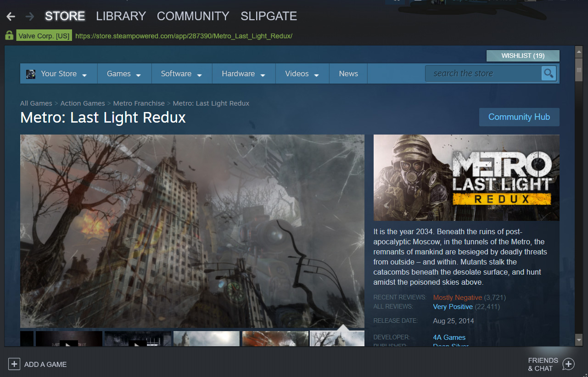Open the Wishlist (19) button
The height and width of the screenshot is (377, 588).
(523, 56)
